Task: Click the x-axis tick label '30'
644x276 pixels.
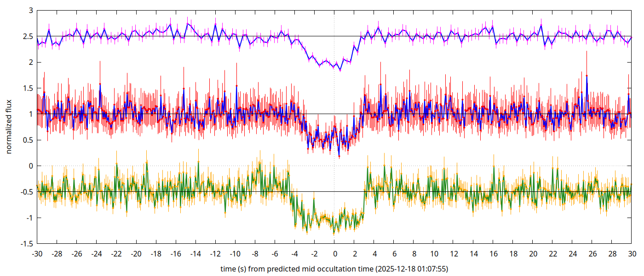Action: tap(632, 254)
